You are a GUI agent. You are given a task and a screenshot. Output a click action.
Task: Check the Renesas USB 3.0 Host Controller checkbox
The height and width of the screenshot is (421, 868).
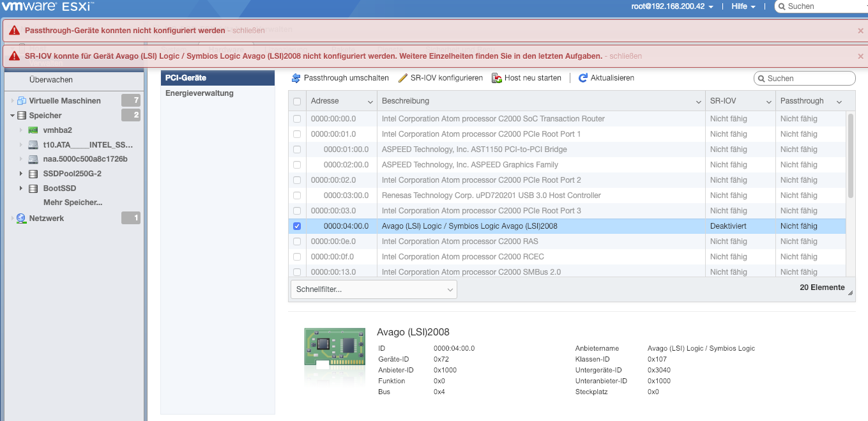point(297,195)
